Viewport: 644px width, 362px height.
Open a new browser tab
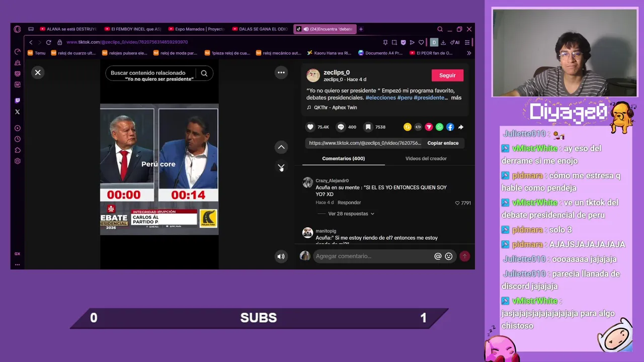tap(361, 29)
